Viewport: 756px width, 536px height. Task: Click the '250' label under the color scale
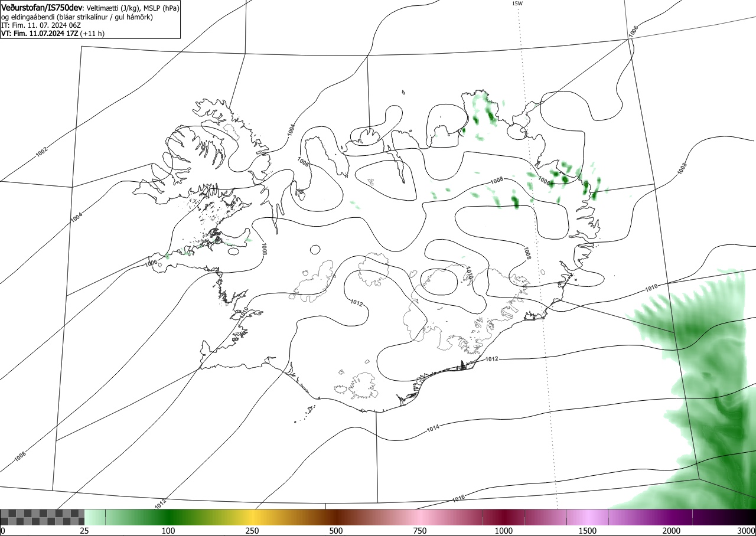[x=253, y=531]
